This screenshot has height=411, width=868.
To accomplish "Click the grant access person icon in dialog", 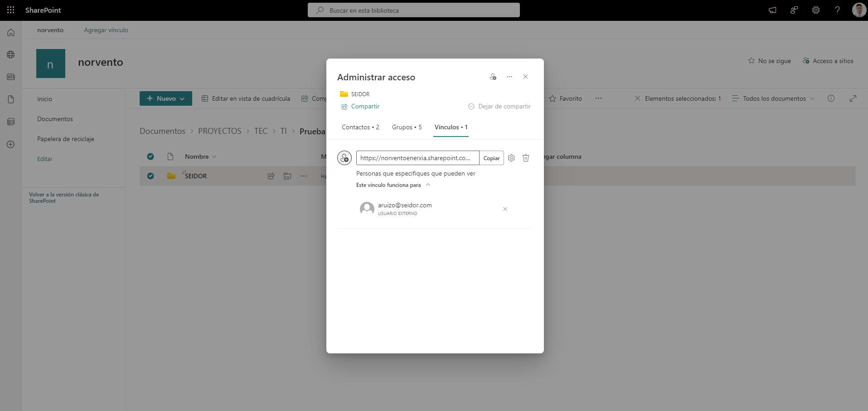I will (x=493, y=77).
